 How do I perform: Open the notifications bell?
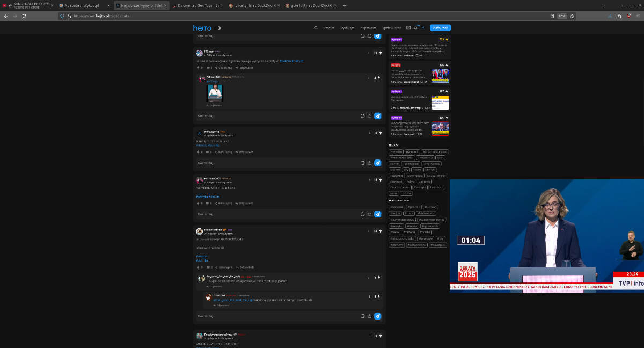pyautogui.click(x=415, y=27)
